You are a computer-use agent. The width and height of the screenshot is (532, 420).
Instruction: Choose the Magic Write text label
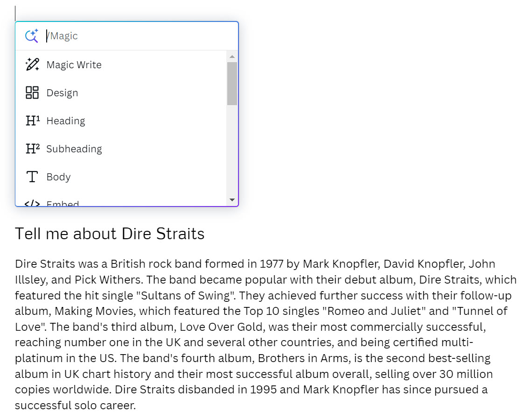74,65
